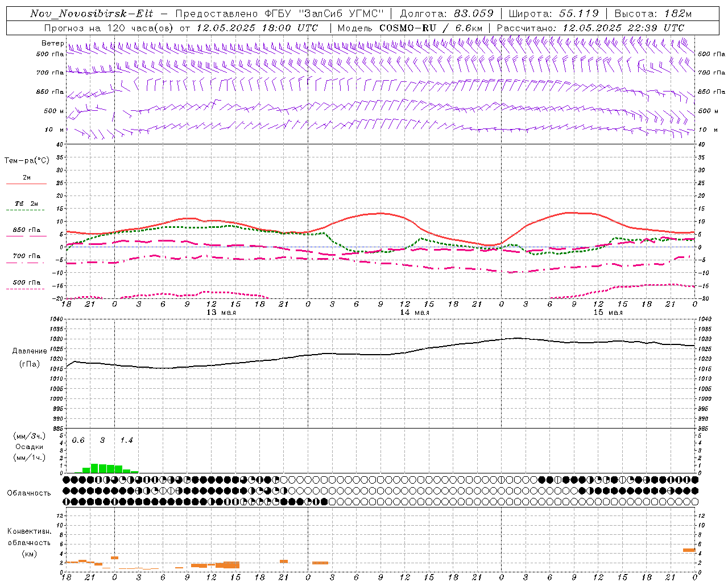
Task: Select 700 гПа label in temperature legend
Action: (x=27, y=256)
